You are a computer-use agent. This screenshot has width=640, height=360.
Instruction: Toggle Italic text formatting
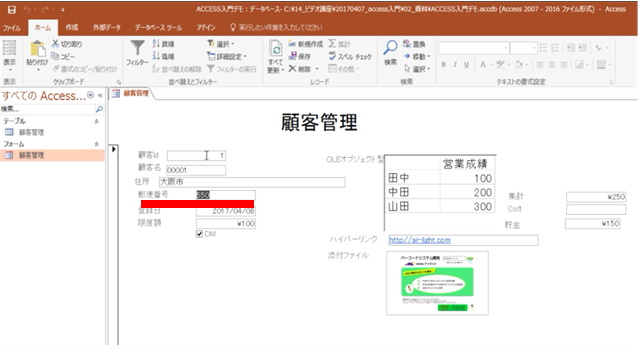tap(455, 64)
